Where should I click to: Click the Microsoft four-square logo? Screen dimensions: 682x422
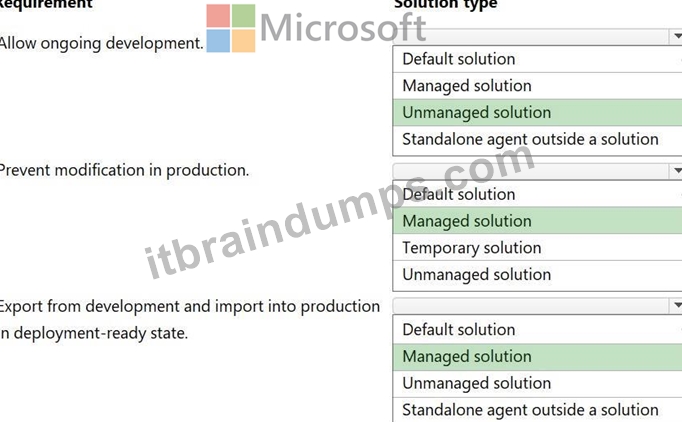tap(231, 28)
